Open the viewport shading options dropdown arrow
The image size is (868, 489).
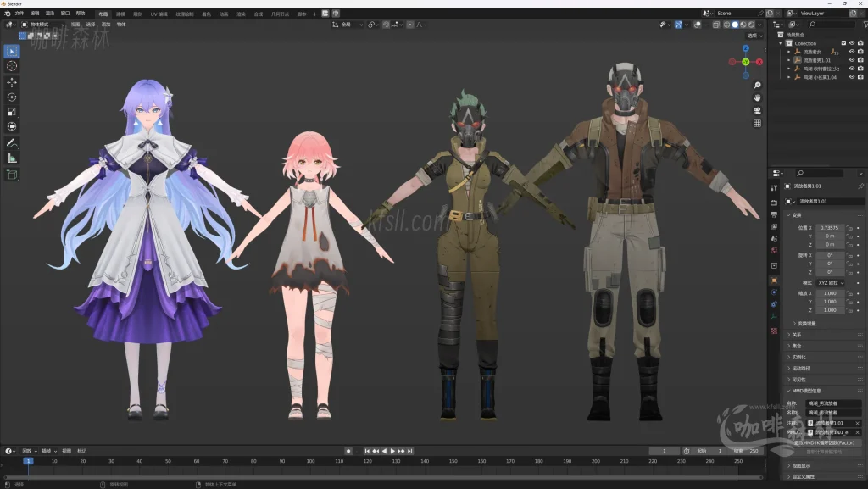tap(759, 25)
